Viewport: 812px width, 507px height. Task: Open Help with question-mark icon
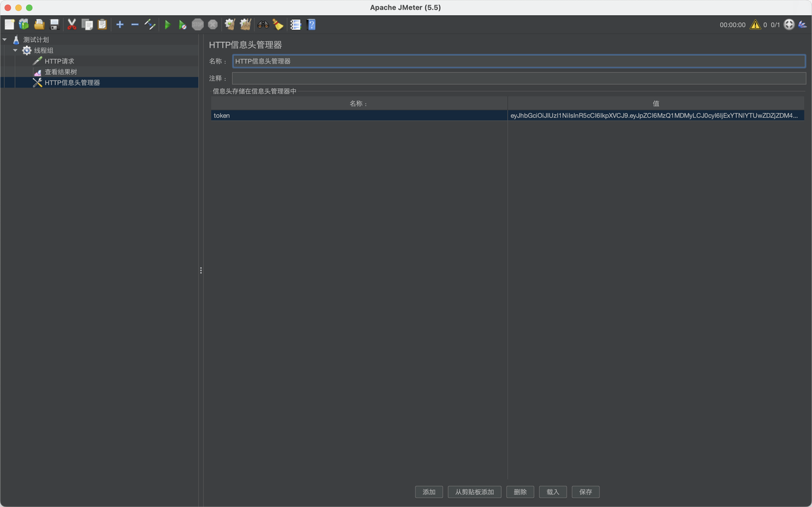point(311,24)
